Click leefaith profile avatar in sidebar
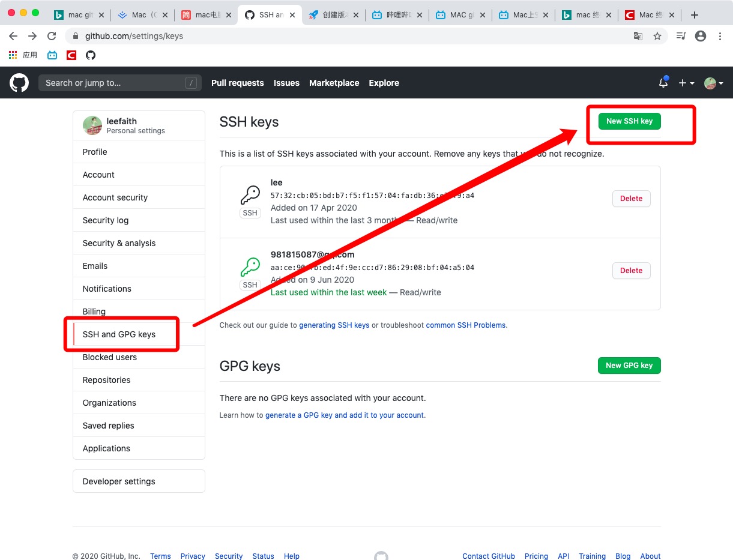 (x=92, y=125)
